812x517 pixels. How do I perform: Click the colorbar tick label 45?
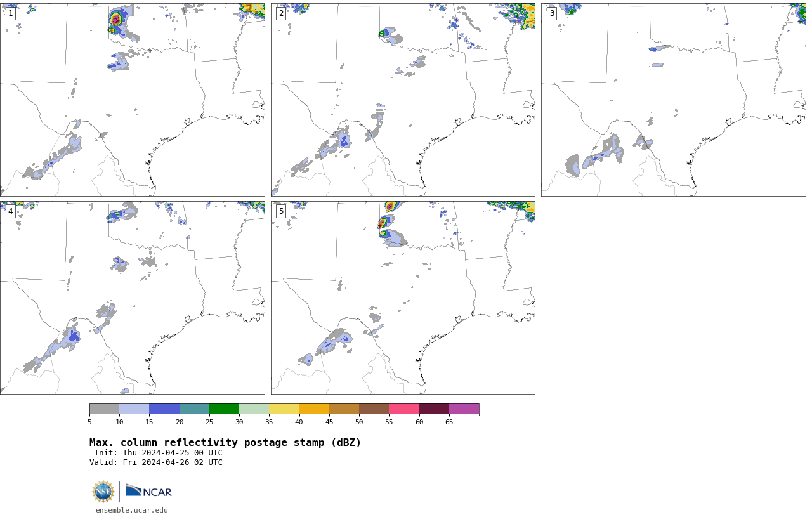click(x=329, y=422)
